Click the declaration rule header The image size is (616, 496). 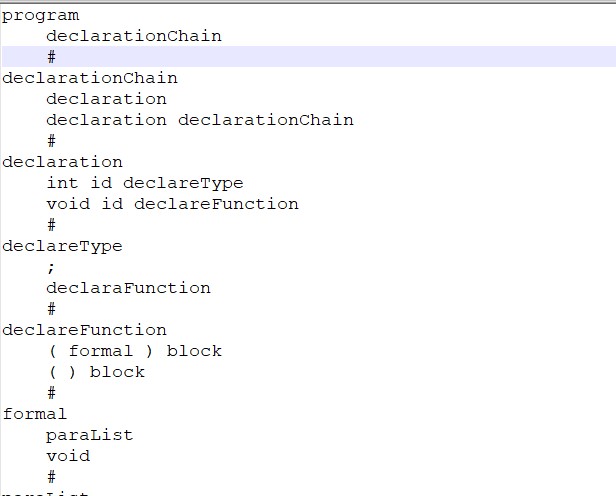click(x=62, y=162)
